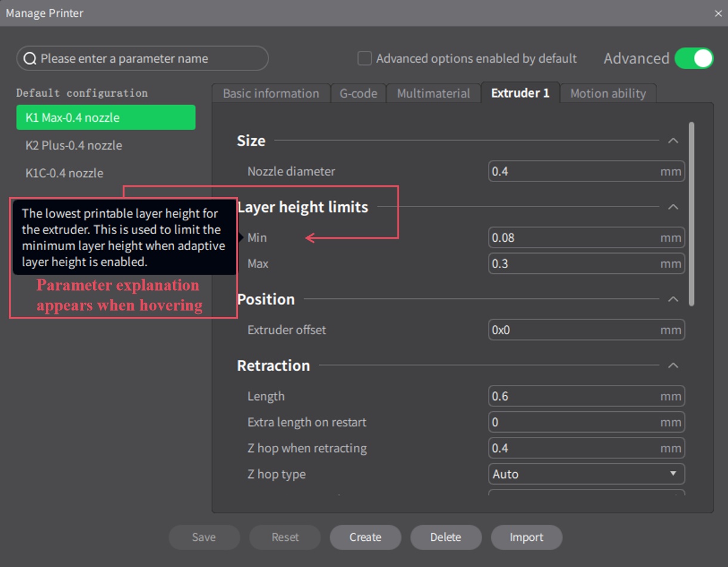Image resolution: width=728 pixels, height=567 pixels.
Task: Check Advanced options enabled by default
Action: click(364, 58)
